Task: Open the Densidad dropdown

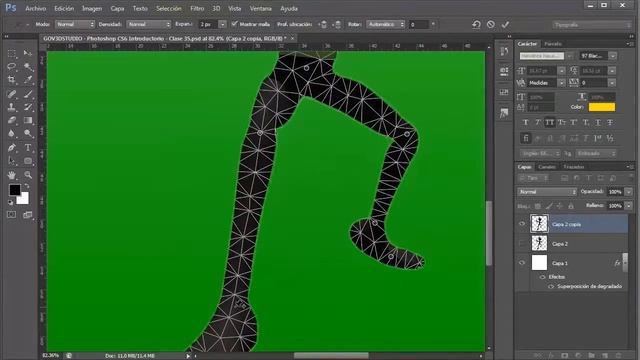Action: (149, 24)
